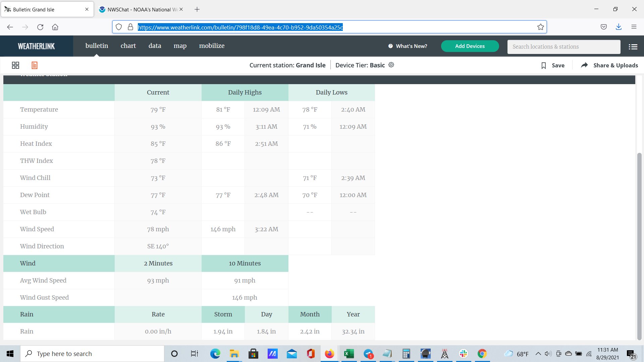Show hidden system tray icons chevron
This screenshot has width=644, height=362.
click(x=538, y=354)
